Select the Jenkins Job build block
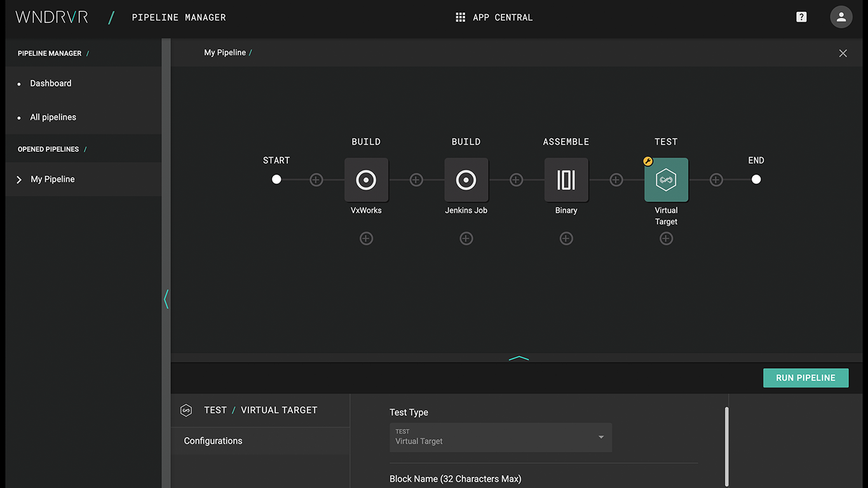The image size is (868, 488). (466, 180)
